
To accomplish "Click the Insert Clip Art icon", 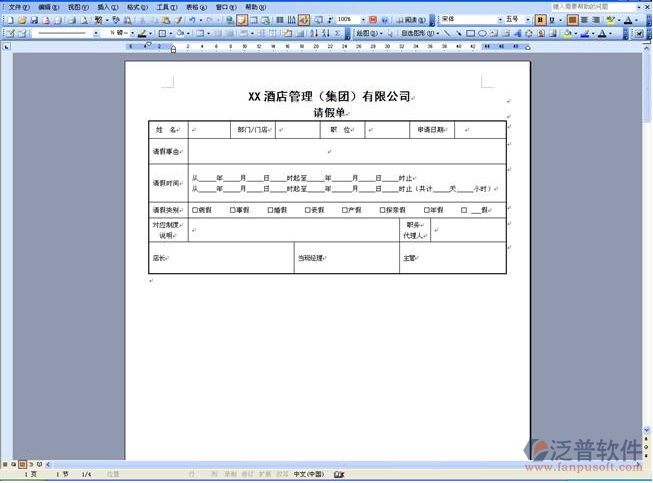I will (x=541, y=33).
